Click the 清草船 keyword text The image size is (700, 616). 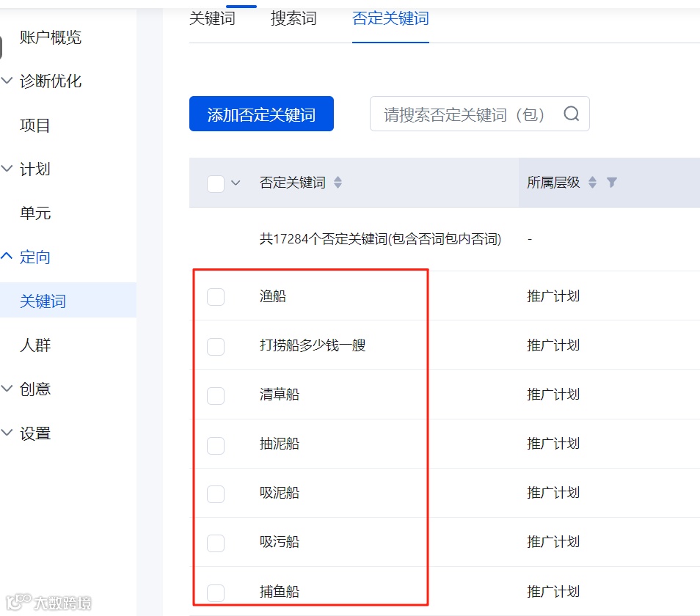(280, 395)
